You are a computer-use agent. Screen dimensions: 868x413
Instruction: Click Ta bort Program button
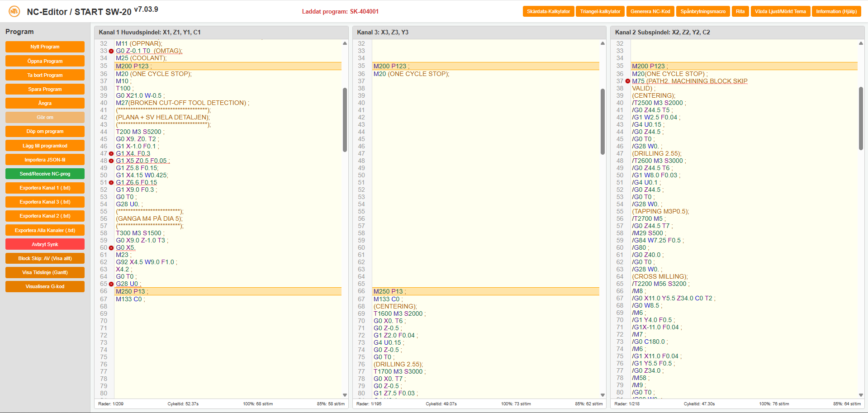click(45, 75)
